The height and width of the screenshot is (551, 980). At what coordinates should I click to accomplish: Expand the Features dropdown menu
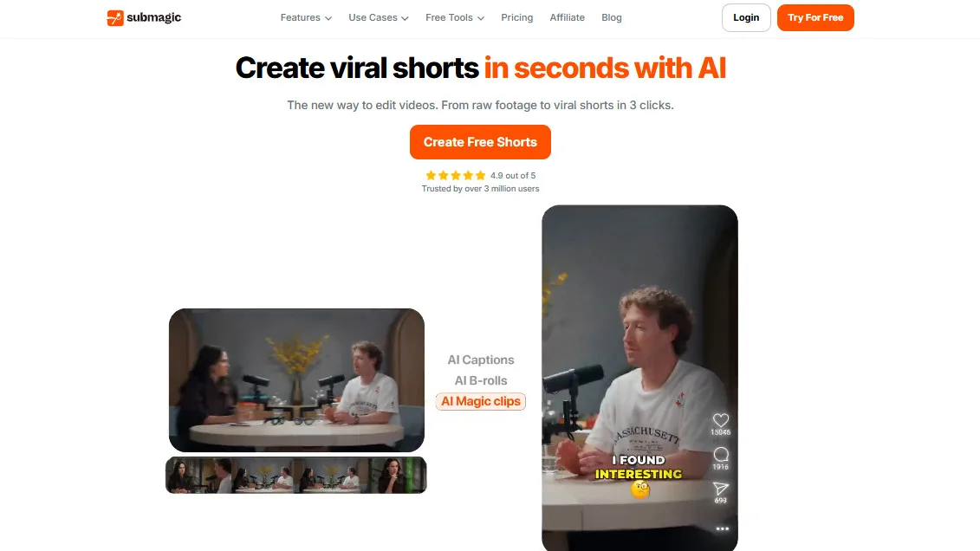tap(306, 17)
